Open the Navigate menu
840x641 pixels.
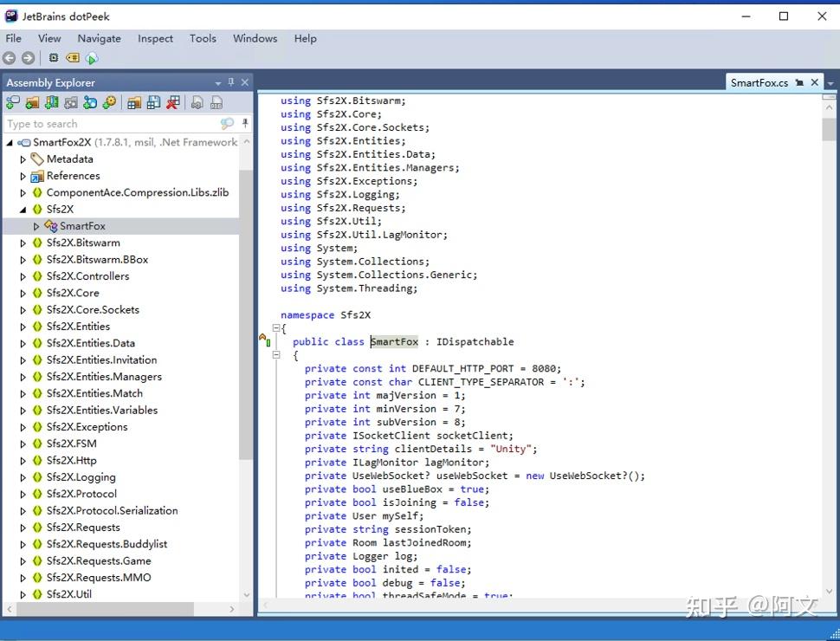click(99, 38)
